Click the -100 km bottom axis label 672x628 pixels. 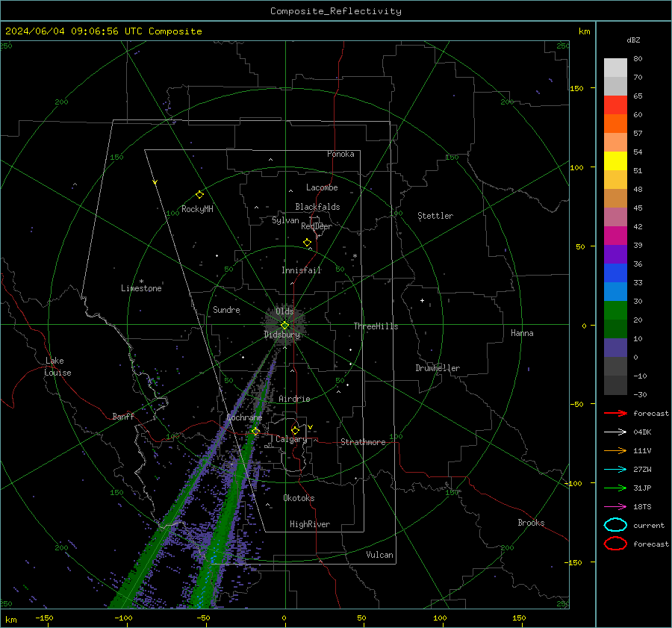pyautogui.click(x=123, y=618)
